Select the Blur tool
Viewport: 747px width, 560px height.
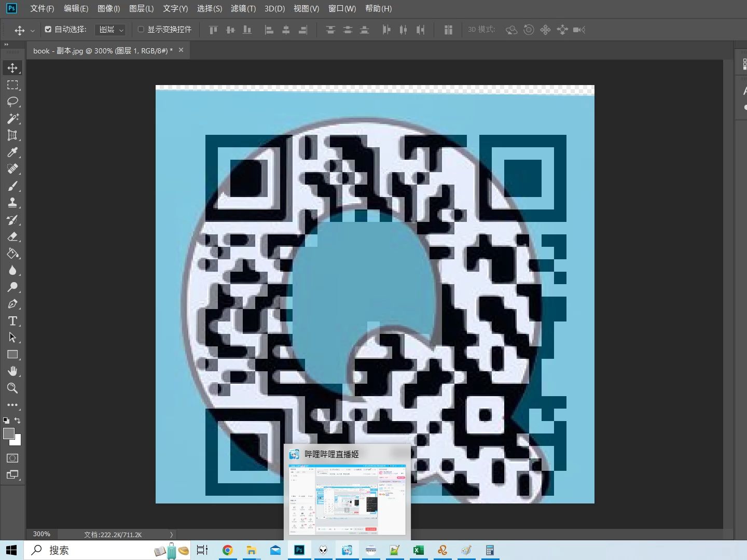[12, 270]
